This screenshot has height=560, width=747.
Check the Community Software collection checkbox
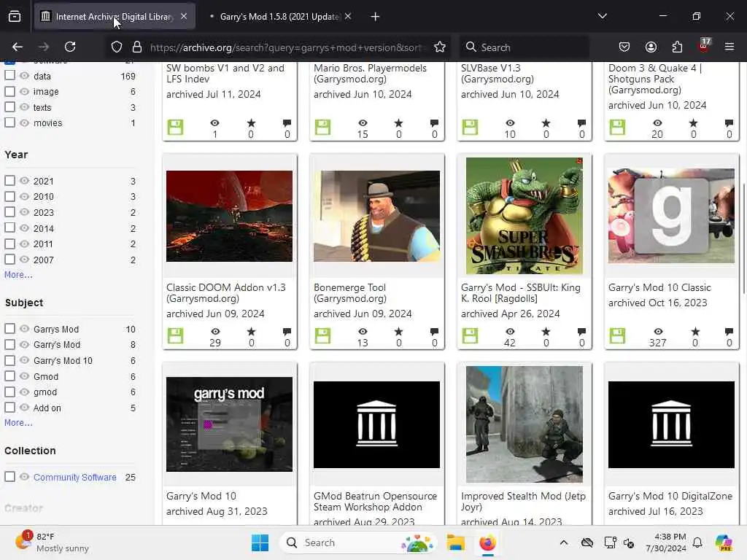click(9, 477)
